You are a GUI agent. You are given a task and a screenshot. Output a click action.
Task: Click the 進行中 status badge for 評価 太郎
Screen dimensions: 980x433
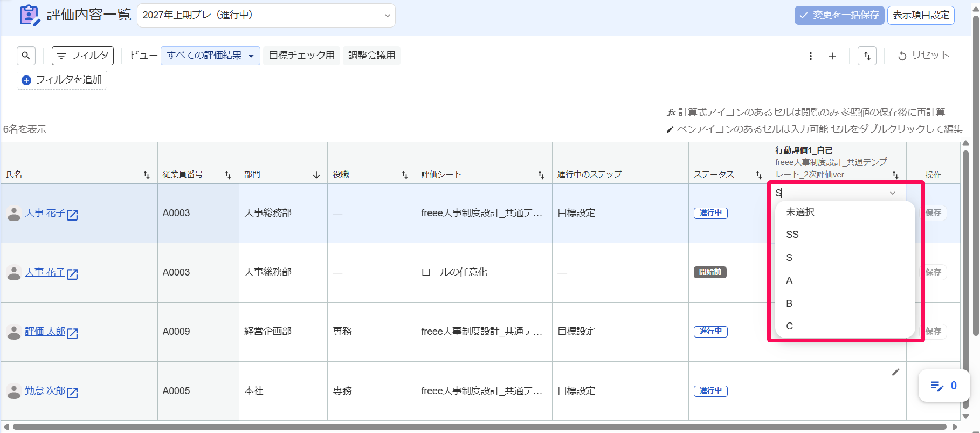click(710, 332)
